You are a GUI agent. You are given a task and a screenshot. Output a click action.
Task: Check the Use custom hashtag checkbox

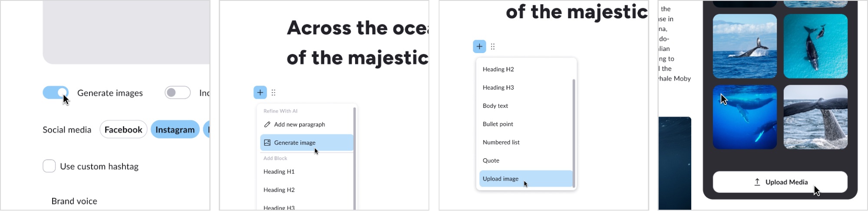(x=49, y=166)
